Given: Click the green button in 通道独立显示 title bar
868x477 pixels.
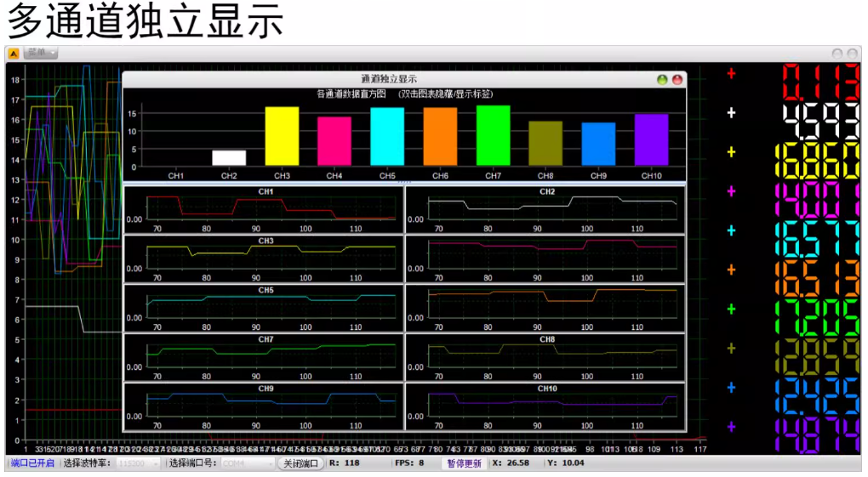Looking at the screenshot, I should point(662,79).
